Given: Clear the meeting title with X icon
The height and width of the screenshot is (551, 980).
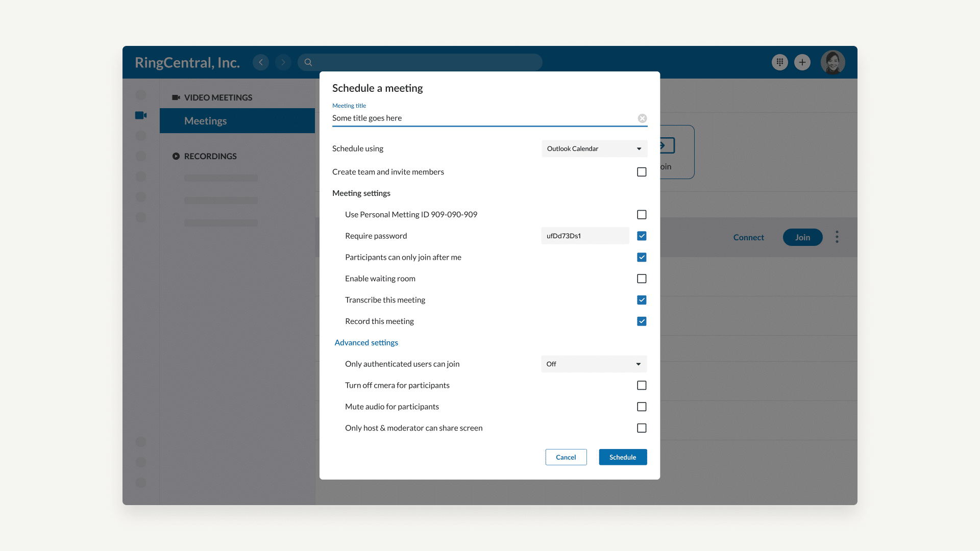Looking at the screenshot, I should [642, 118].
